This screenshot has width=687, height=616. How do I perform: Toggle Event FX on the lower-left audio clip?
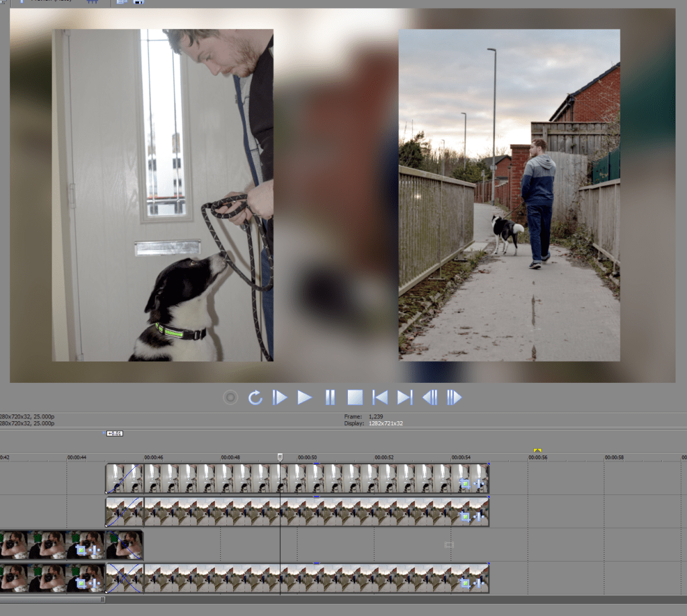pos(94,583)
